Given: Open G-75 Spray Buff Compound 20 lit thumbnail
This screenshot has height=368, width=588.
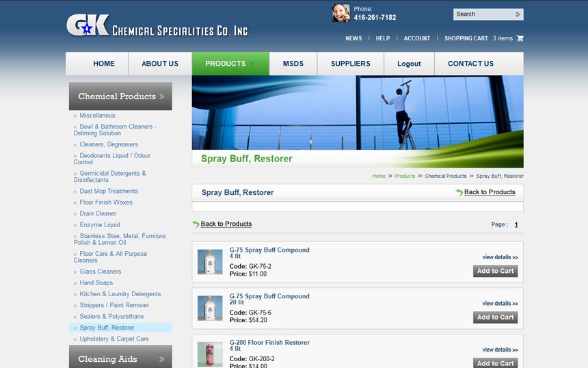Looking at the screenshot, I should coord(210,308).
